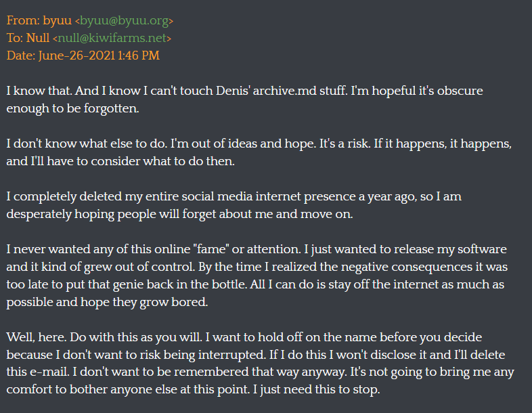Select the recipient name "Null" in To line
This screenshot has width=532, height=413.
(38, 38)
